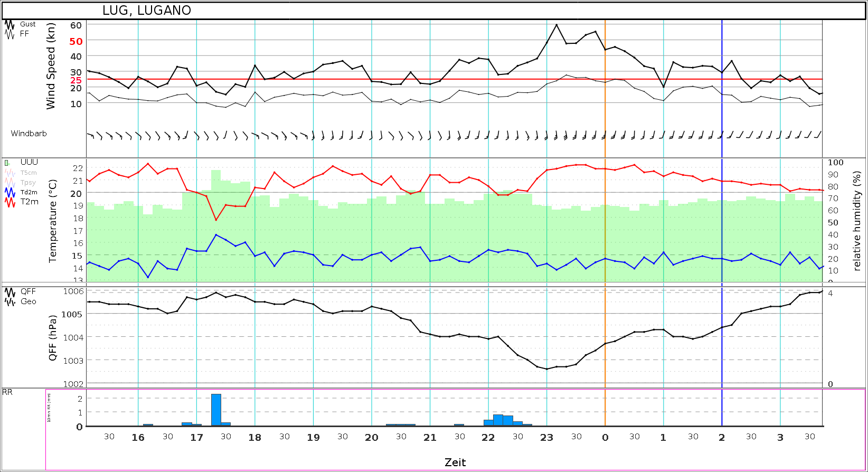The image size is (868, 472).
Task: Click the FF wind speed legend icon
Action: 10,34
